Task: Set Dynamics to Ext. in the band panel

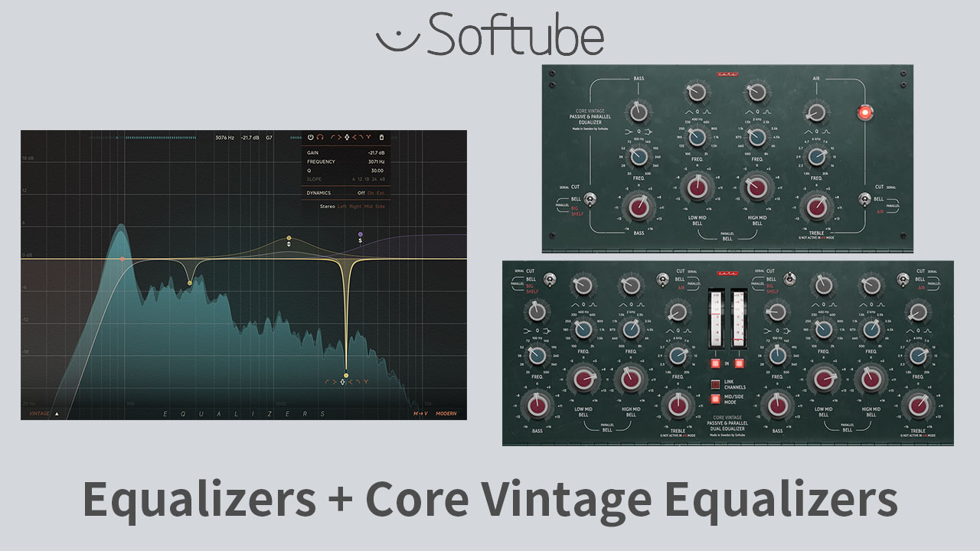Action: click(x=381, y=193)
